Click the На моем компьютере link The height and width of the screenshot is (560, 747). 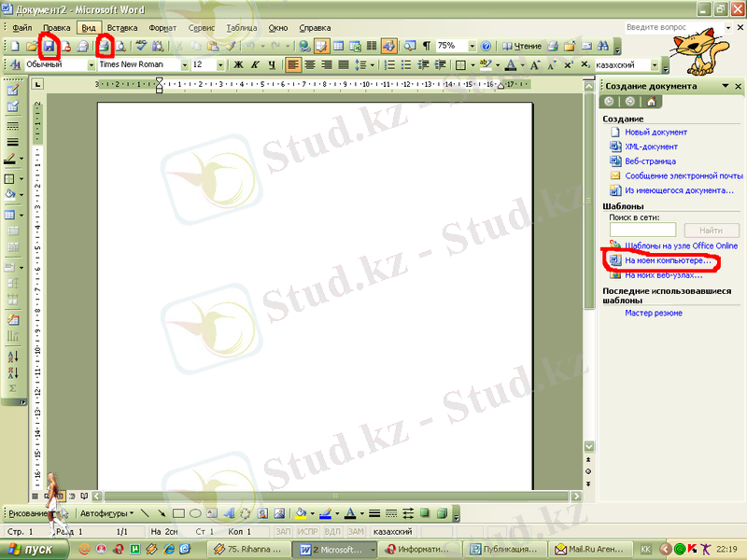tap(668, 260)
